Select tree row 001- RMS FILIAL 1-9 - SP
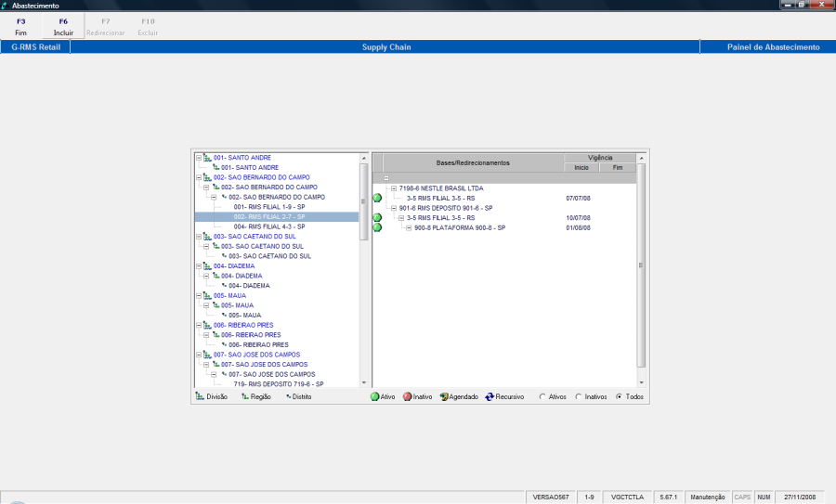This screenshot has height=504, width=836. click(269, 207)
